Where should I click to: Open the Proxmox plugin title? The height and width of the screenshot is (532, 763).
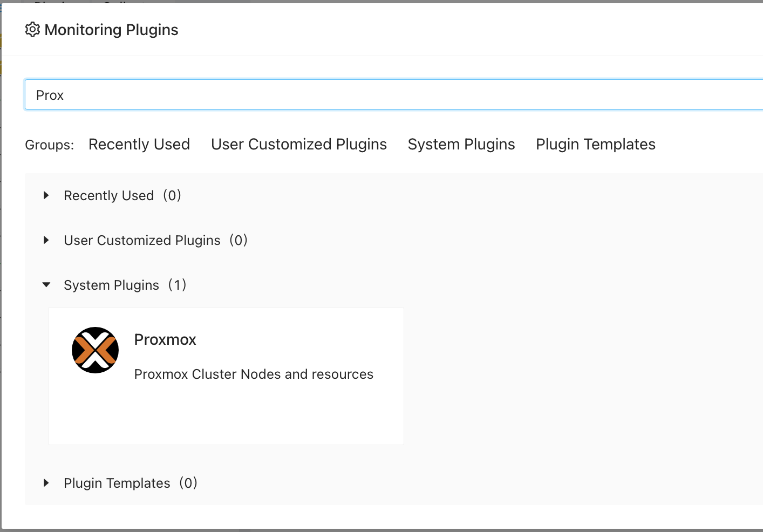[x=165, y=340]
